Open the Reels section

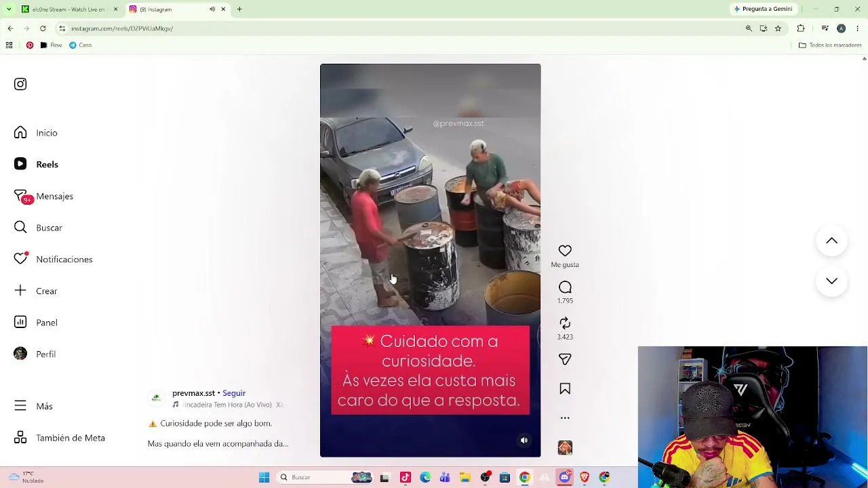click(x=37, y=164)
